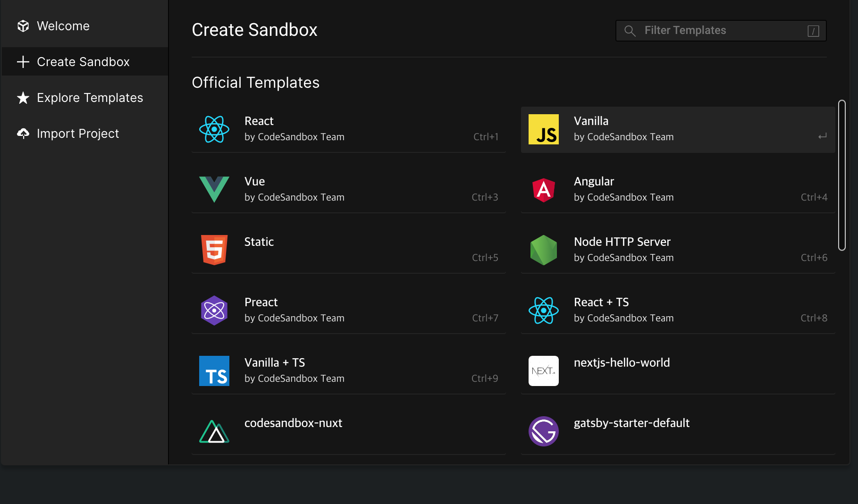Select the Vanilla + TS template title

click(275, 363)
